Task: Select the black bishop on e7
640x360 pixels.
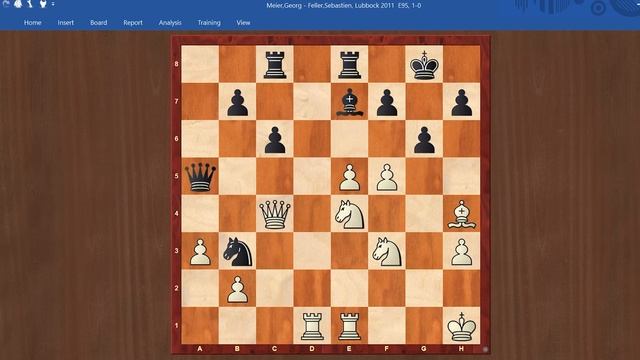Action: (x=350, y=102)
